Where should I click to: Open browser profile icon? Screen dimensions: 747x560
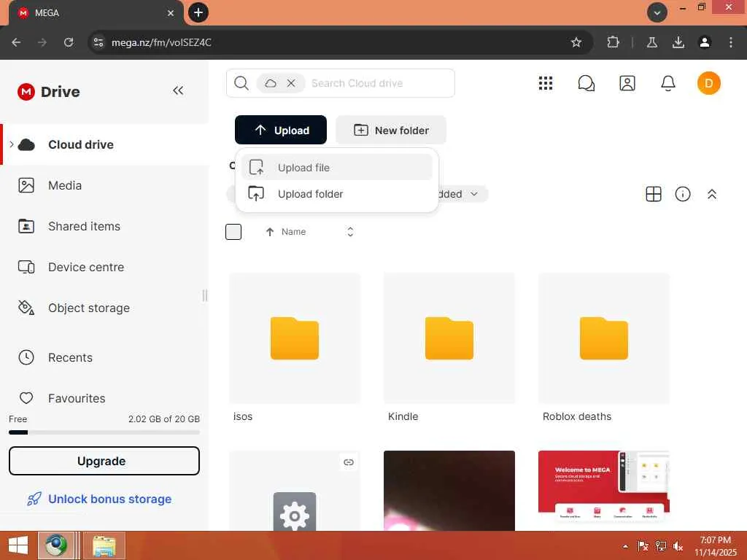click(x=705, y=42)
